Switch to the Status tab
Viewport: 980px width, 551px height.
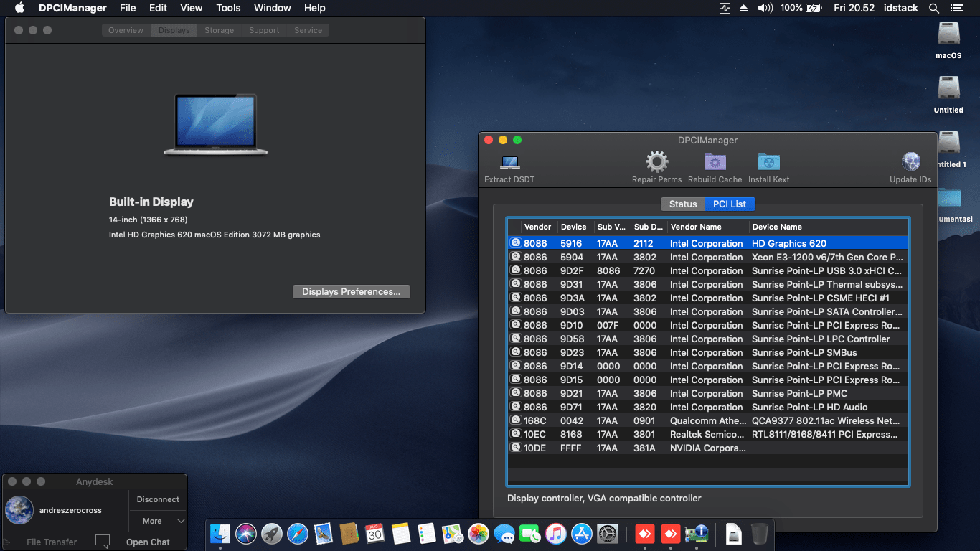click(x=682, y=204)
